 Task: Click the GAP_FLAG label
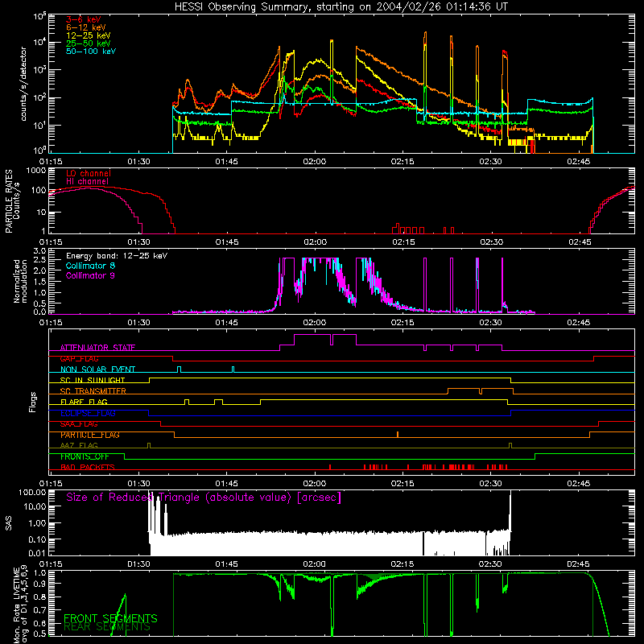point(79,358)
